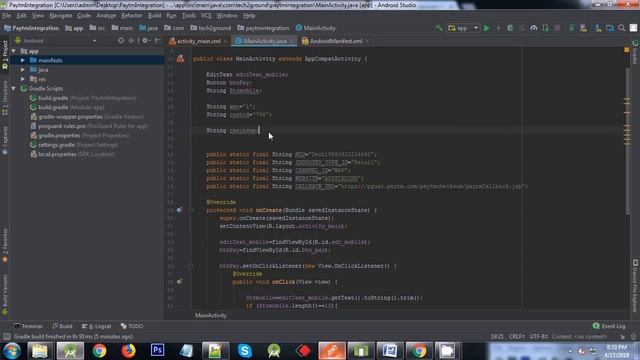The width and height of the screenshot is (640, 360).
Task: Click the Debug app bug icon
Action: pyautogui.click(x=510, y=28)
